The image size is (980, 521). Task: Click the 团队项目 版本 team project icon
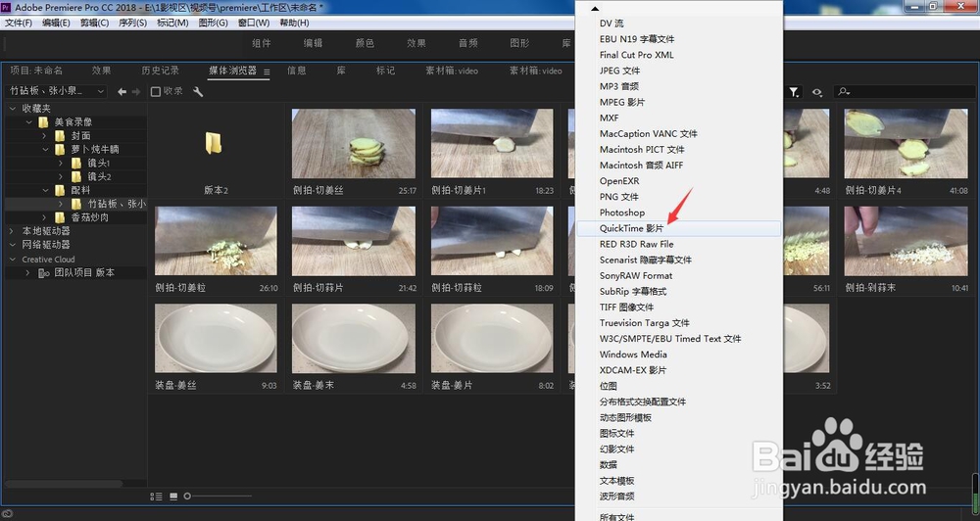44,273
